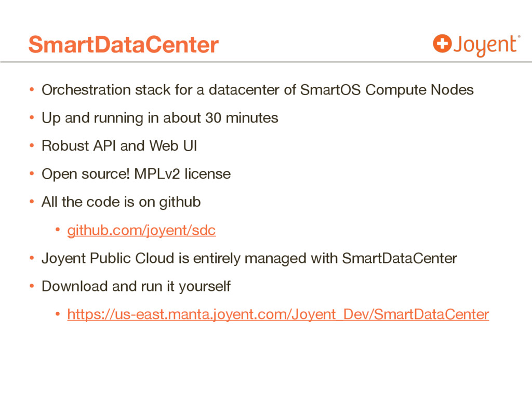Viewport: 532px width, 399px height.
Task: Click the Orchestration stack bullet text
Action: (257, 90)
